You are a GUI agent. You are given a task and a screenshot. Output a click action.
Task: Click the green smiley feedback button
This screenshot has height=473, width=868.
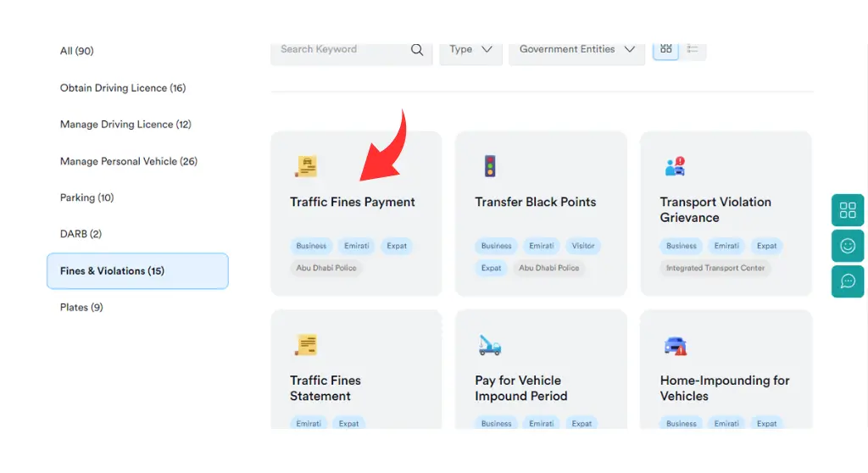[848, 246]
